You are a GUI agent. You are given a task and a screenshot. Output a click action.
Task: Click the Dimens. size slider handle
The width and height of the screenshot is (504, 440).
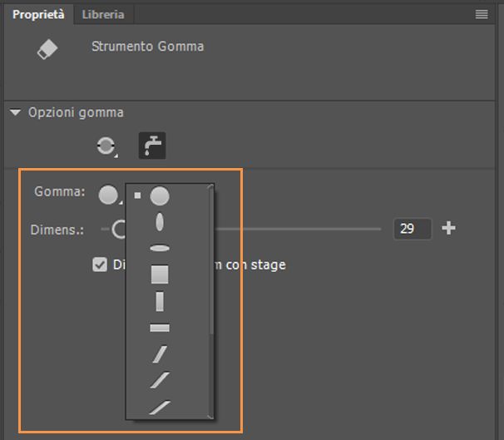[119, 230]
